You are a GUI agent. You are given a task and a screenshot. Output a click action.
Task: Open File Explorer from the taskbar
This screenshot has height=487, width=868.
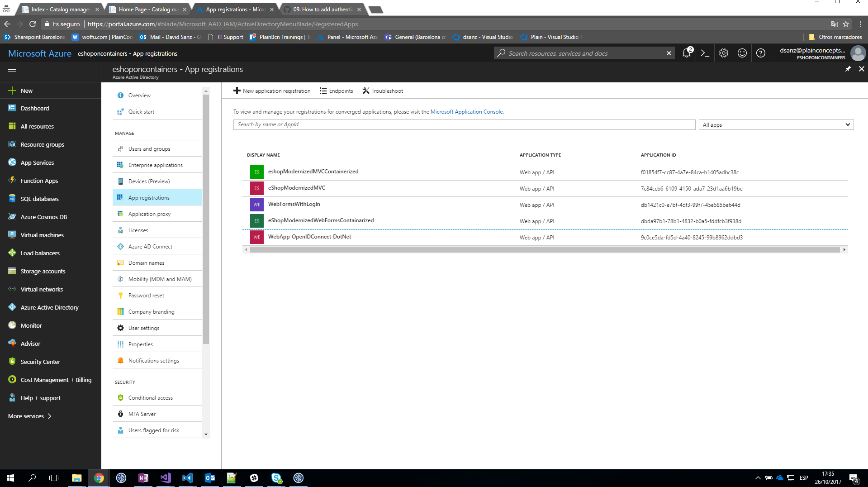click(x=76, y=478)
